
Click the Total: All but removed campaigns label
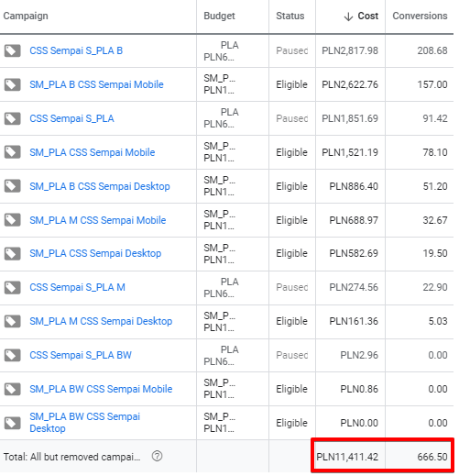tap(71, 457)
